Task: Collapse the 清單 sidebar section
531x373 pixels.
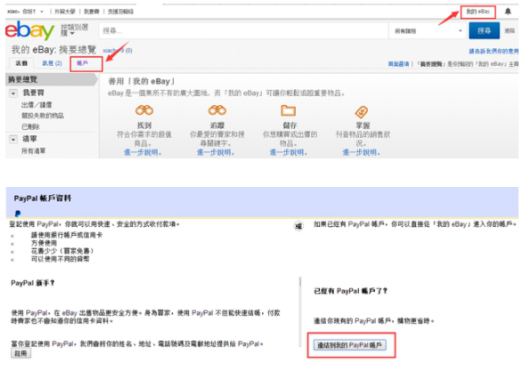Action: pos(13,139)
